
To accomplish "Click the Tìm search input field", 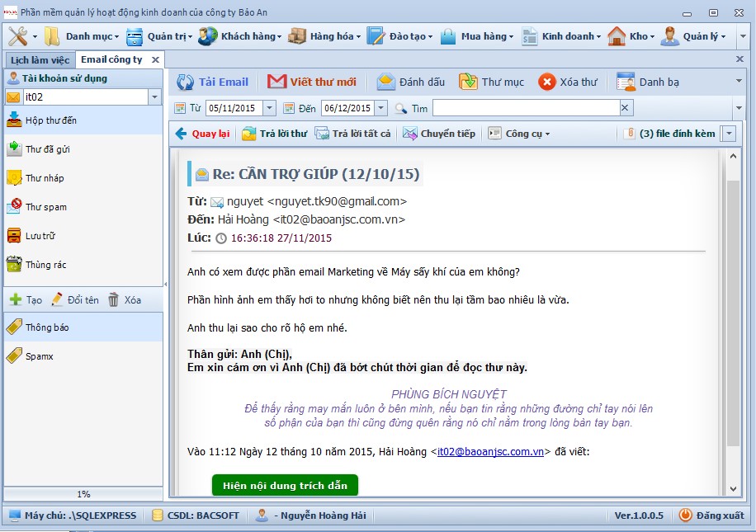I will click(x=526, y=108).
